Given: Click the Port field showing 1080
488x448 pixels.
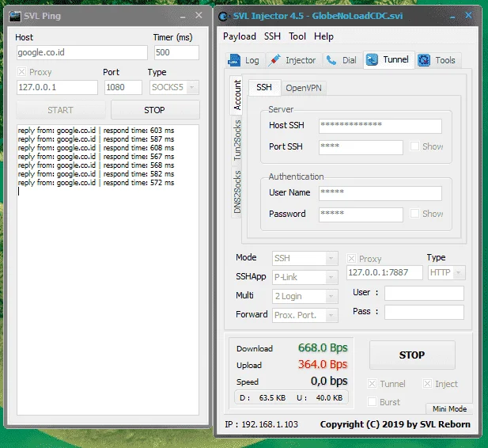Looking at the screenshot, I should 123,87.
